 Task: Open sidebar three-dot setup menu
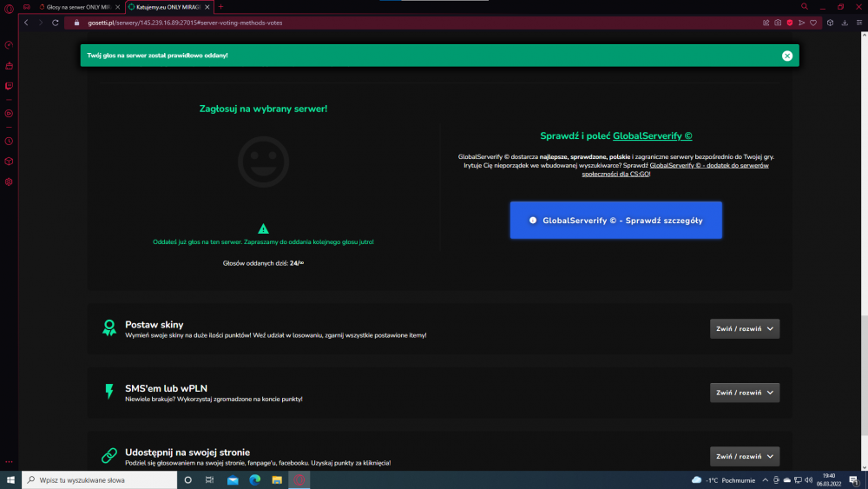pos(9,461)
